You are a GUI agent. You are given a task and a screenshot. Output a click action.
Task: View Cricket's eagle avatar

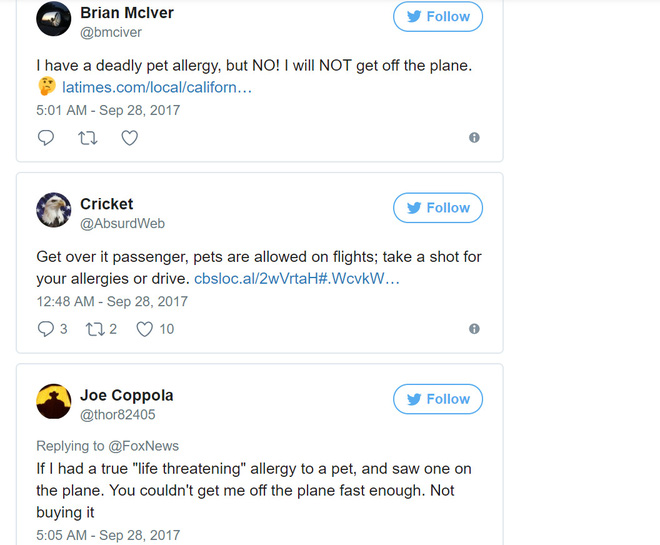click(54, 210)
